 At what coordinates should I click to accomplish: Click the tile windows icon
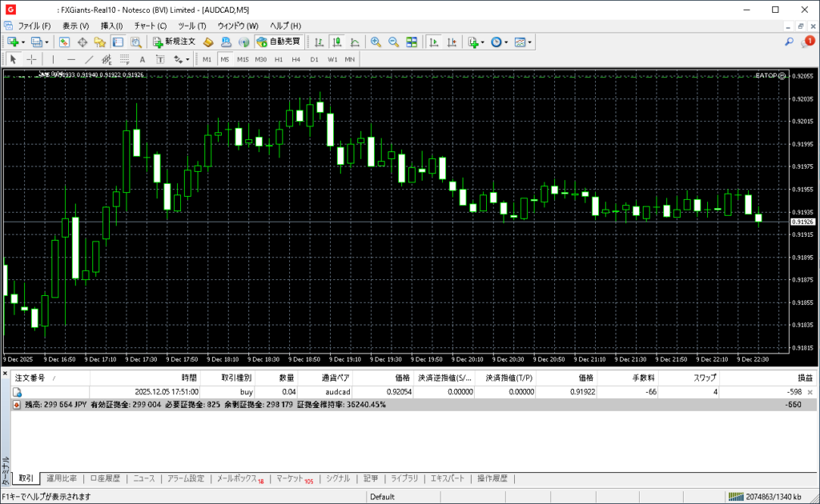click(x=412, y=42)
